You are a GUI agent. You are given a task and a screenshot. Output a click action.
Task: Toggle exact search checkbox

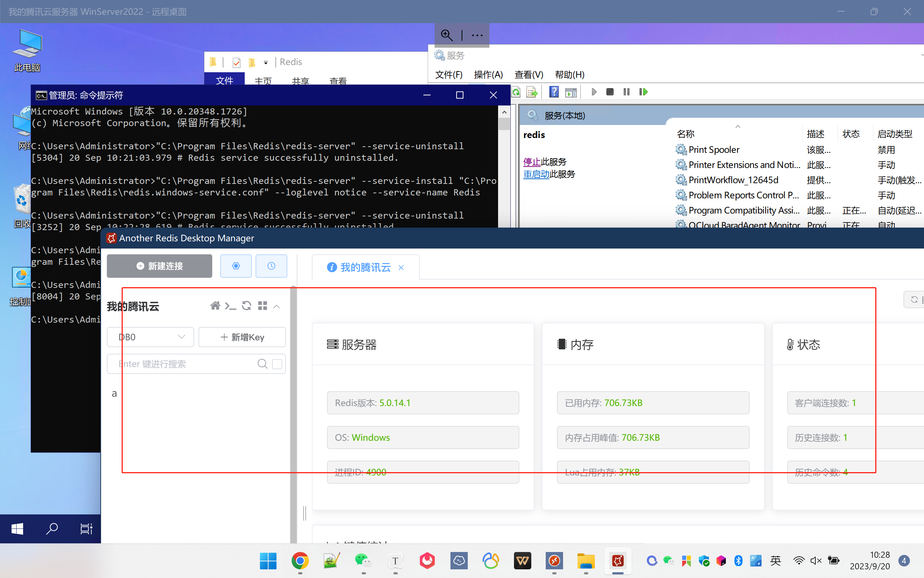click(277, 364)
